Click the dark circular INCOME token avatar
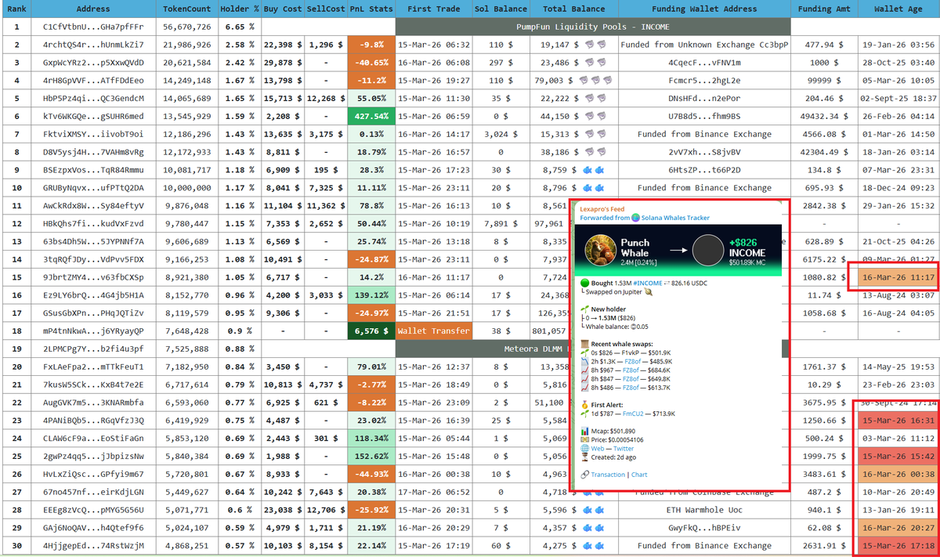Viewport: 940px width, 560px height. pyautogui.click(x=708, y=250)
